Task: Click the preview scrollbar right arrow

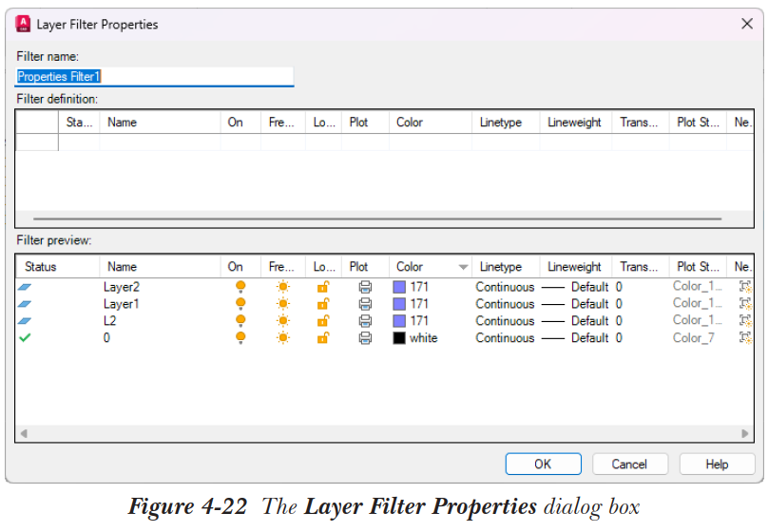Action: 745,433
